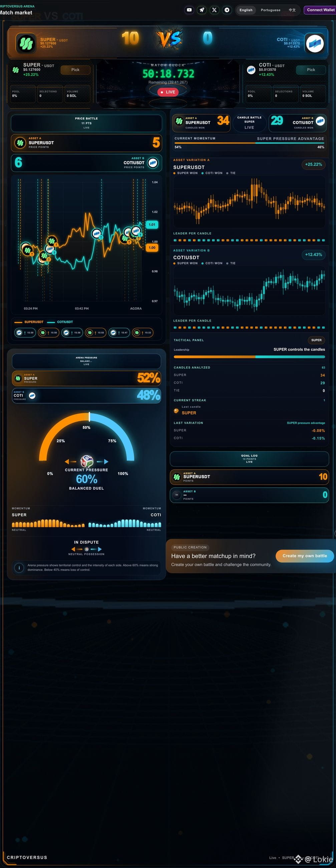The height and width of the screenshot is (868, 336).
Task: Click the COTIUSDT teal candlestick chart
Action: point(249,290)
